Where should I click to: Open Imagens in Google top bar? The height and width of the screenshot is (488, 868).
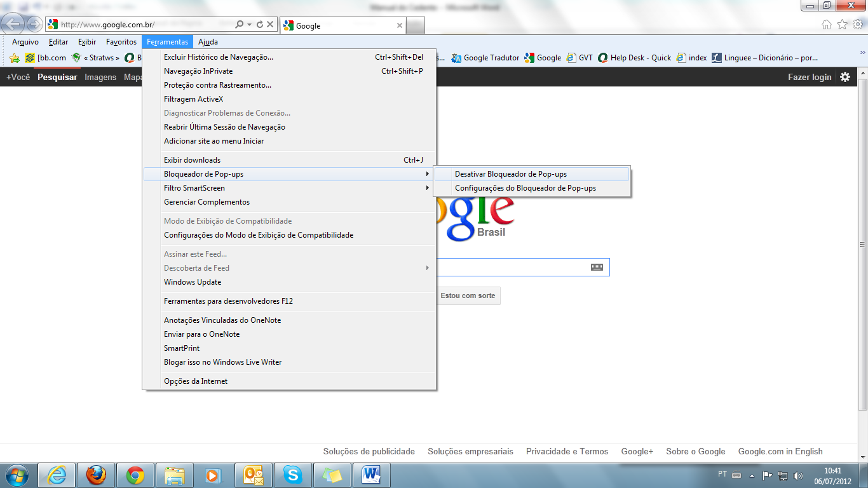100,77
